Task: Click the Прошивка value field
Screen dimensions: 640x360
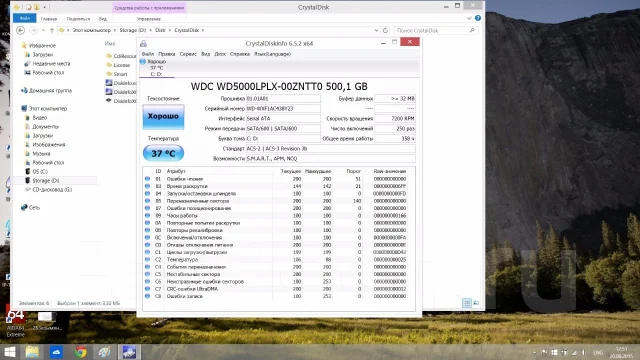Action: [283, 99]
